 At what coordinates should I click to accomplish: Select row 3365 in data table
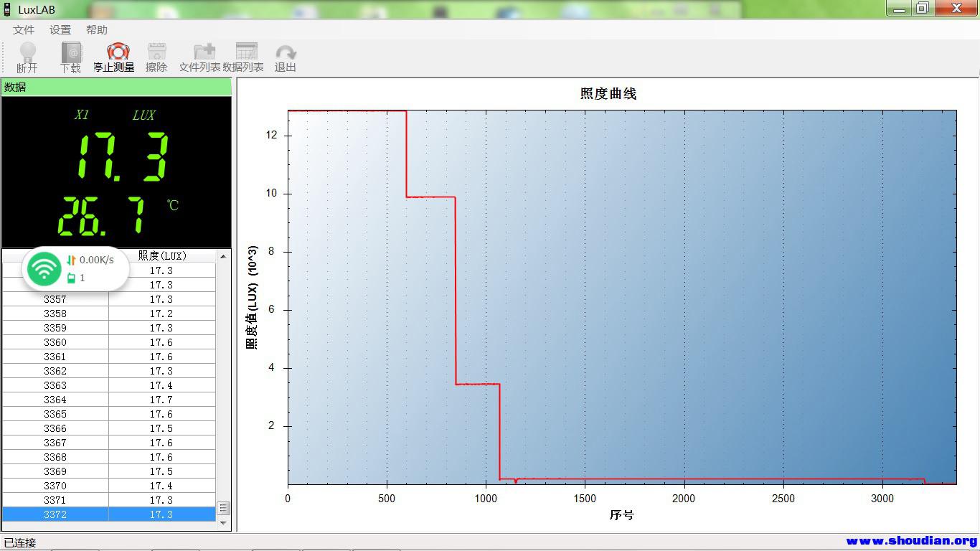point(109,414)
